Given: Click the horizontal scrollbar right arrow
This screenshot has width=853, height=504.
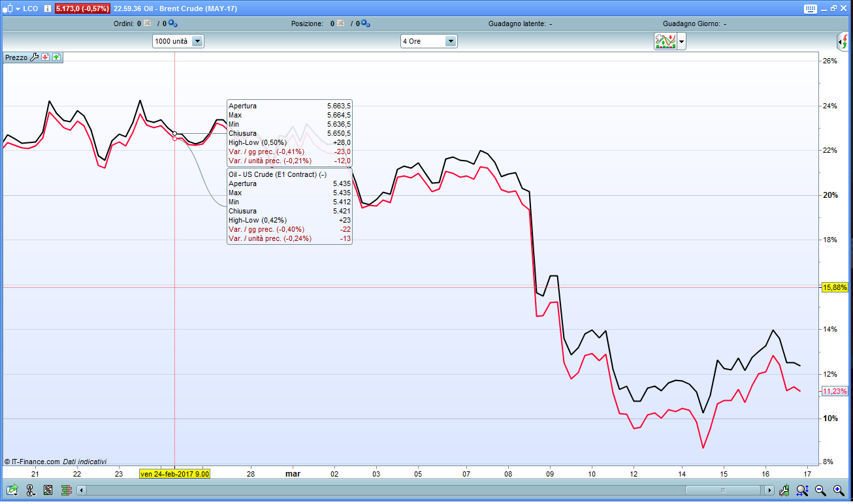Looking at the screenshot, I should point(769,490).
